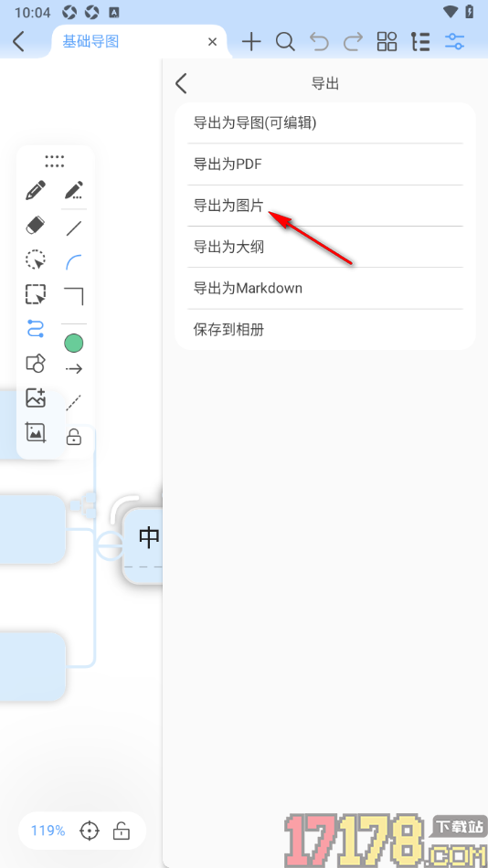Open the settings sliders panel
Image resolution: width=488 pixels, height=868 pixels.
tap(455, 41)
